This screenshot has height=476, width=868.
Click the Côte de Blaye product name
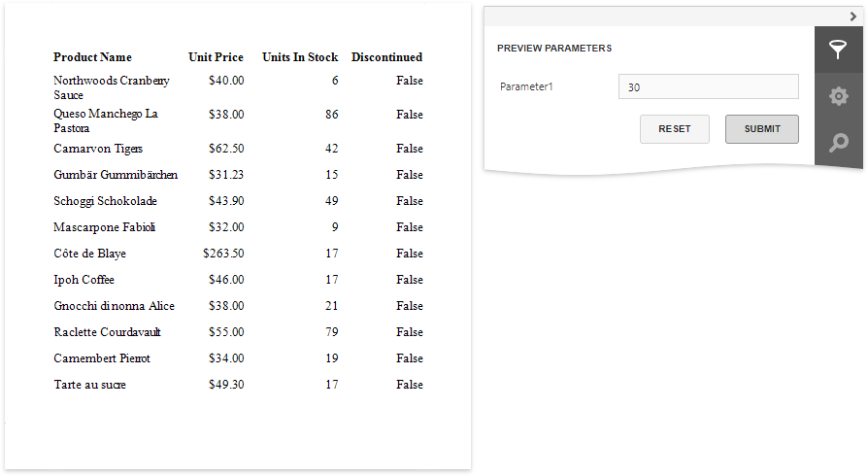click(89, 254)
